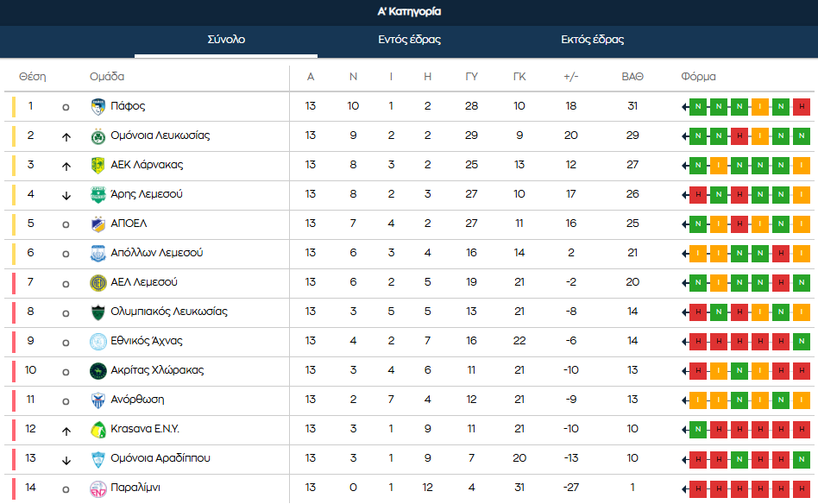Open the Απόλλων Λεμεσού team link
The width and height of the screenshot is (818, 504).
(157, 253)
